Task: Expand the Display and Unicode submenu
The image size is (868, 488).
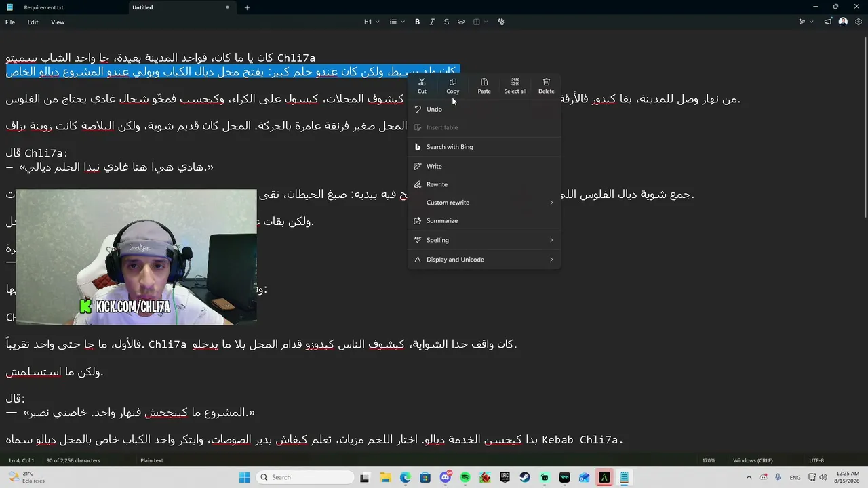Action: tap(484, 260)
